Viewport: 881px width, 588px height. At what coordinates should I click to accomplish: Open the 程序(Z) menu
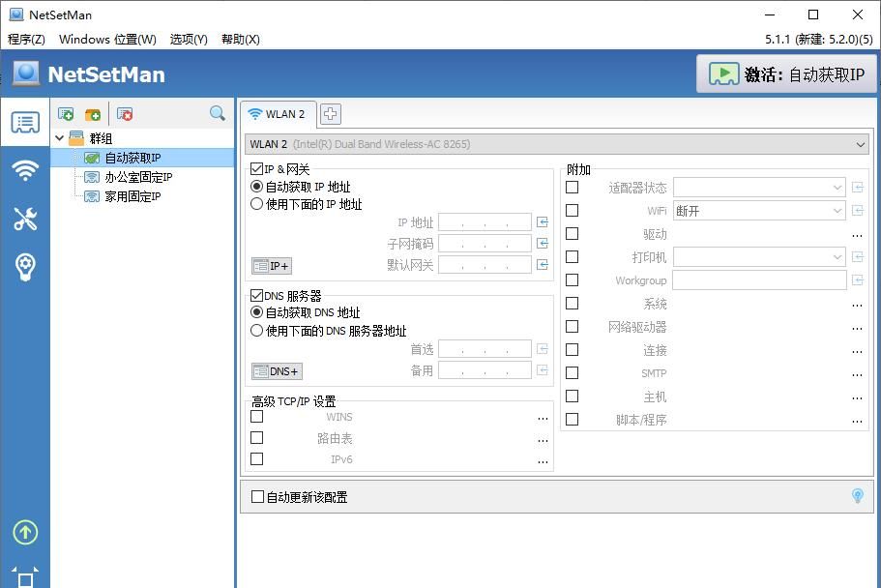26,39
